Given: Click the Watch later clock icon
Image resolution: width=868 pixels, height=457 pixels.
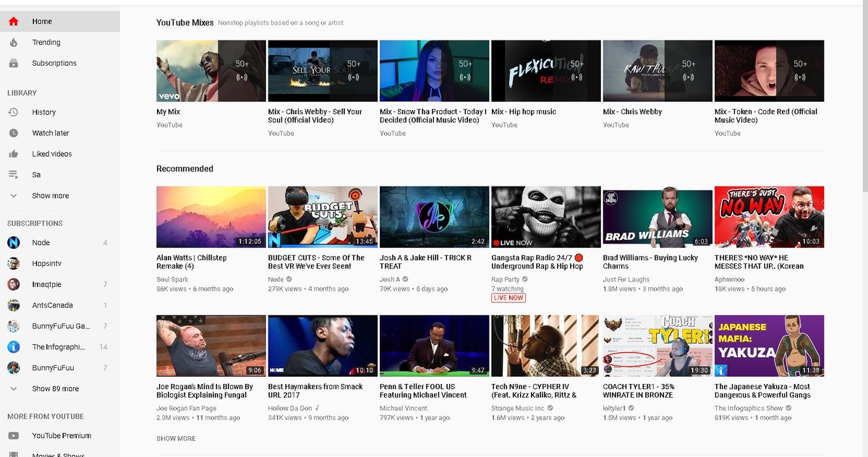Looking at the screenshot, I should (13, 133).
